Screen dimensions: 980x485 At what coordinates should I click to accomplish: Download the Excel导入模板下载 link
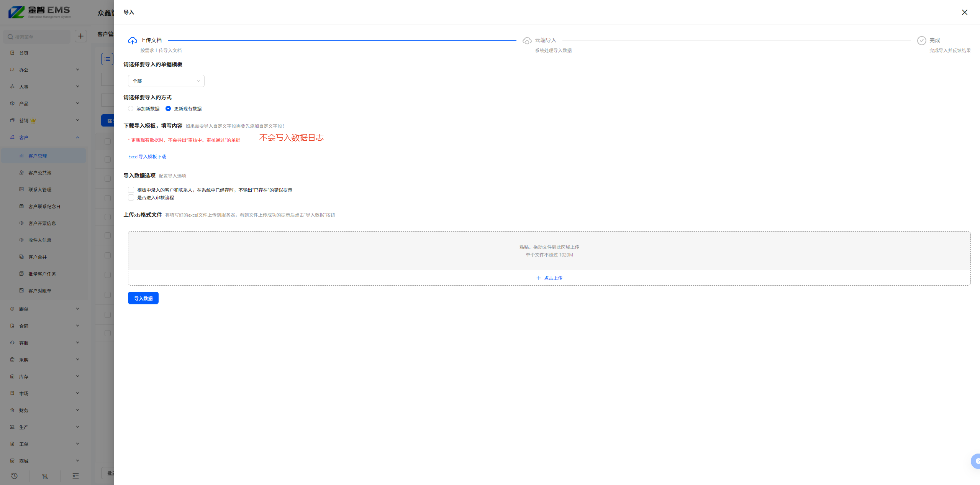[x=147, y=157]
